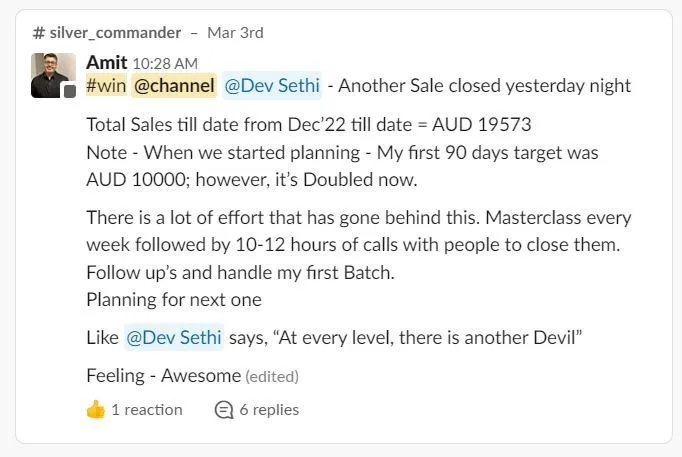Click the (edited) label after Awesome

click(272, 377)
